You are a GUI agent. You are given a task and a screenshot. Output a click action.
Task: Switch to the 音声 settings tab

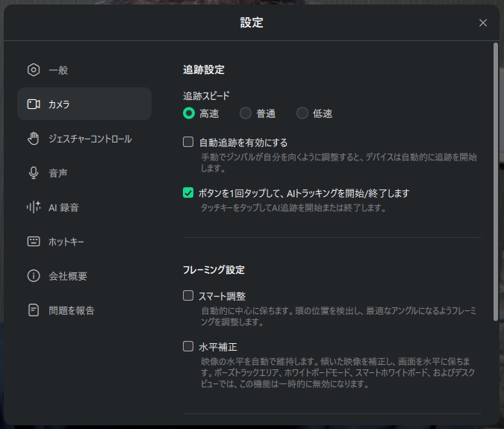(58, 173)
